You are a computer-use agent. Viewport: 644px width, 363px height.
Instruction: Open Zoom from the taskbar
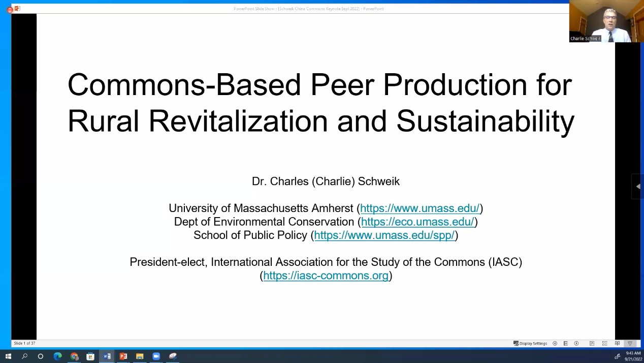tap(156, 356)
